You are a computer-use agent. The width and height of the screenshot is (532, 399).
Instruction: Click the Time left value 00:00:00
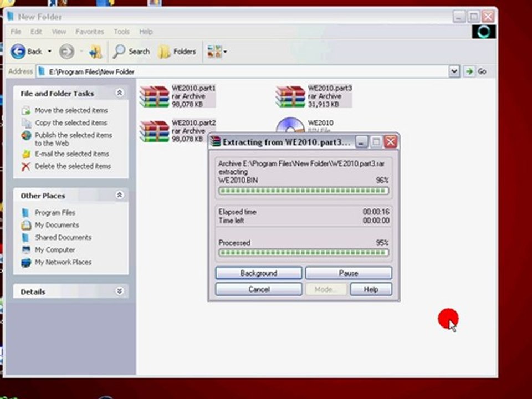[376, 221]
